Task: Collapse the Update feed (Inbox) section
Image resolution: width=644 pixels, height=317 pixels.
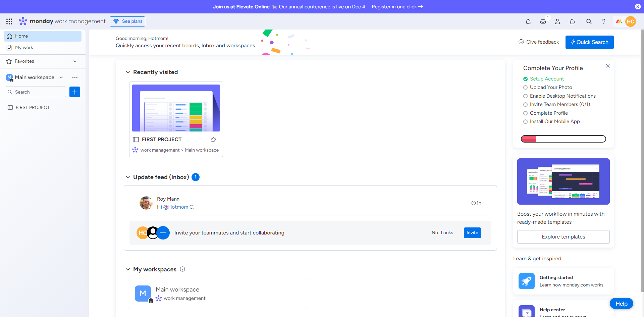Action: [128, 177]
